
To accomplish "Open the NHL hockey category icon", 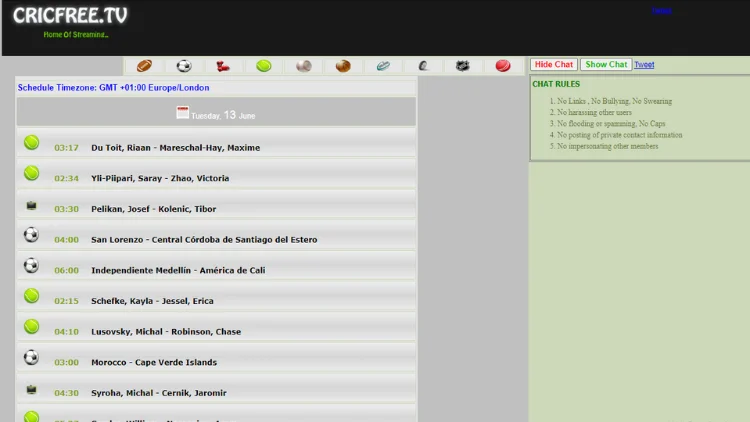I will 463,66.
